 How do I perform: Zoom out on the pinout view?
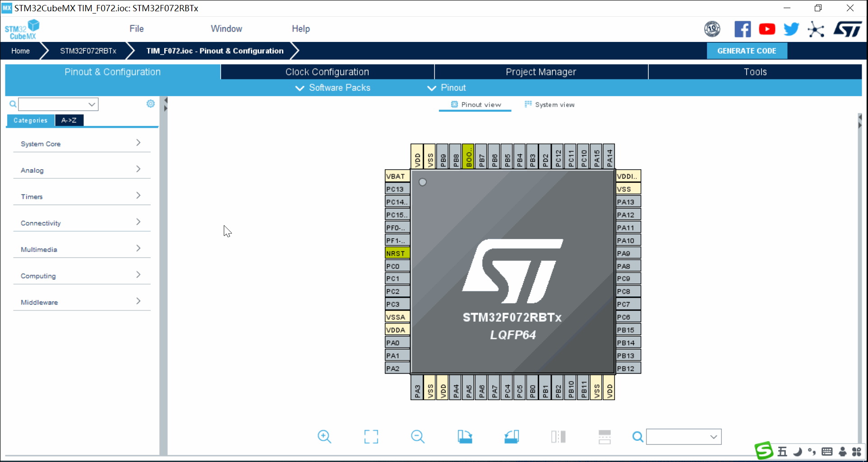(417, 436)
